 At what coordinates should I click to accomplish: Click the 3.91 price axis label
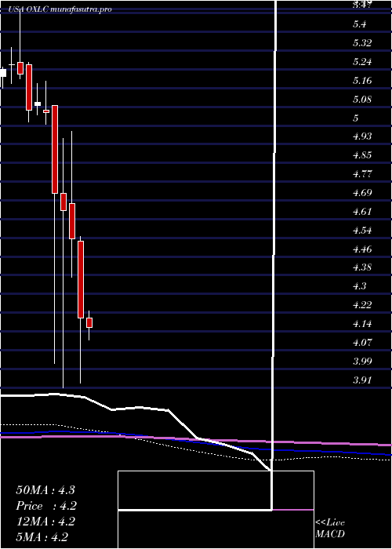362,380
